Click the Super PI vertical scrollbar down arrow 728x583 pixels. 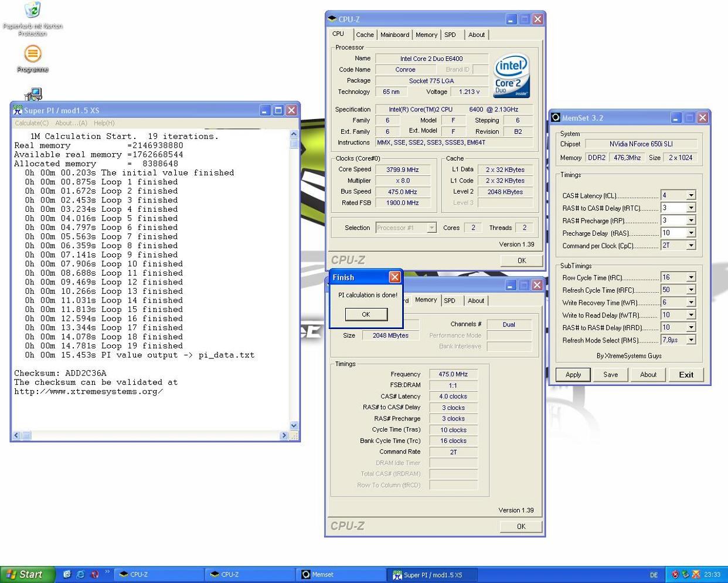point(294,426)
